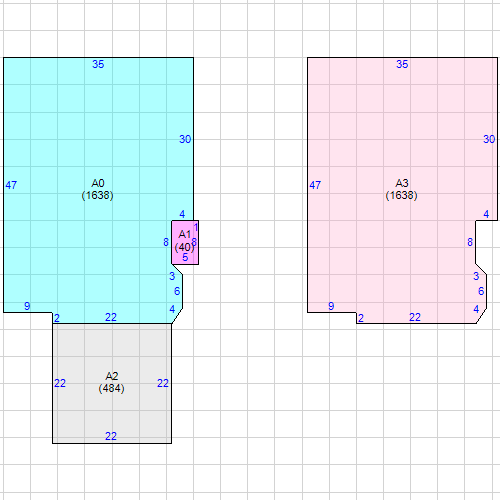Viewport: 500px width, 500px height.
Task: Select the 2 dimension near A3's bottom notch
Action: [x=361, y=318]
